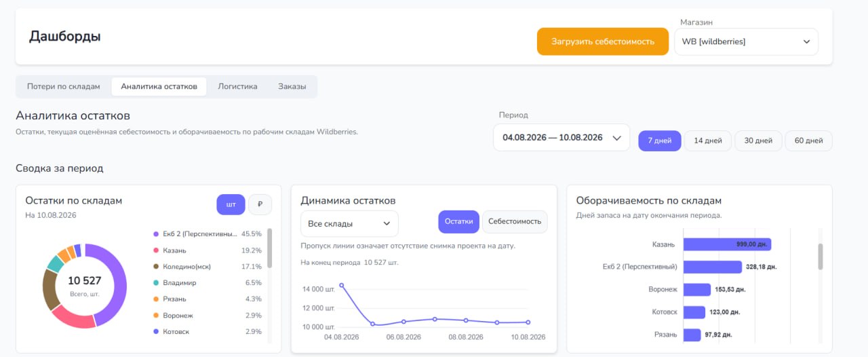Image resolution: width=868 pixels, height=357 pixels.
Task: Click the teal Владимир legend dot
Action: [x=156, y=282]
